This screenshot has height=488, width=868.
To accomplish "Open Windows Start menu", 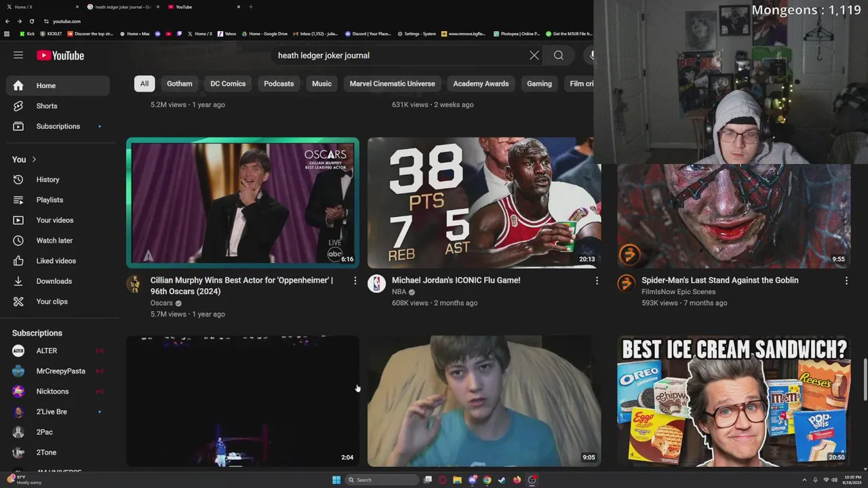I will coord(336,480).
